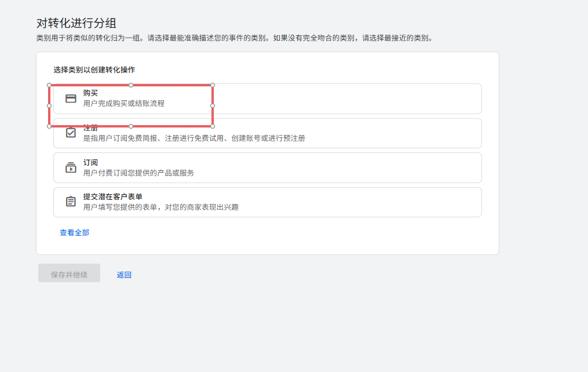Viewport: 588px width, 372px height.
Task: Click the credit card icon beside 购买
Action: point(71,99)
